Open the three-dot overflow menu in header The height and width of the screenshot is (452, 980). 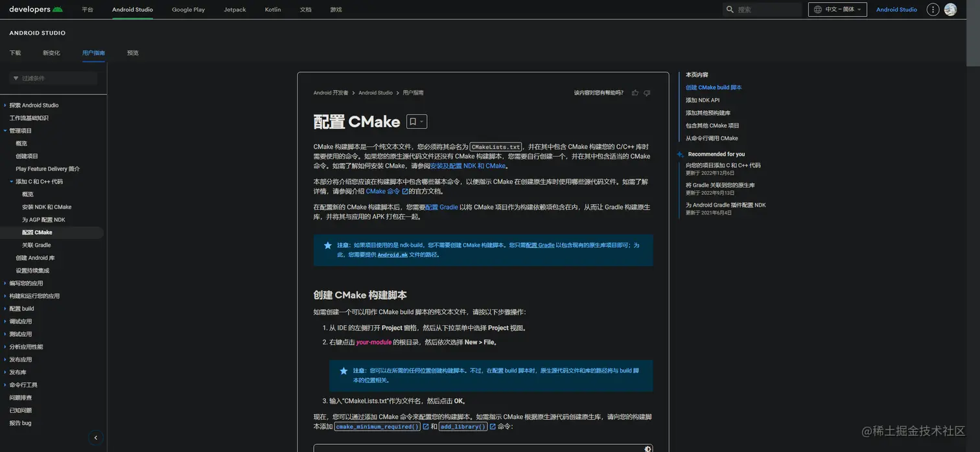pos(933,10)
